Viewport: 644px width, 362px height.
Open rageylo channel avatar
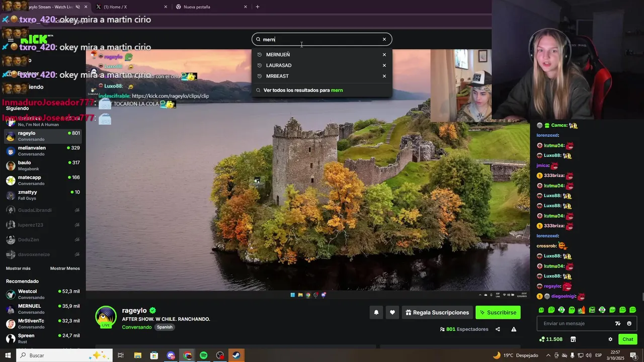(x=106, y=317)
